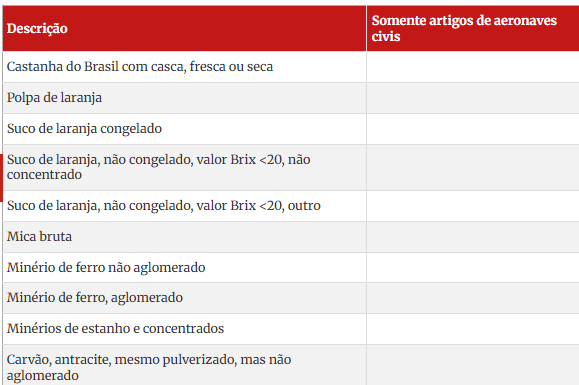Screen dimensions: 579x385
Task: Select the Mica bruta row
Action: tap(291, 237)
